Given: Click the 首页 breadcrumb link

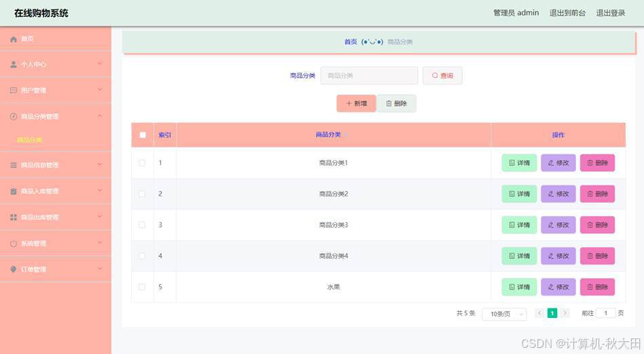Looking at the screenshot, I should pyautogui.click(x=350, y=42).
